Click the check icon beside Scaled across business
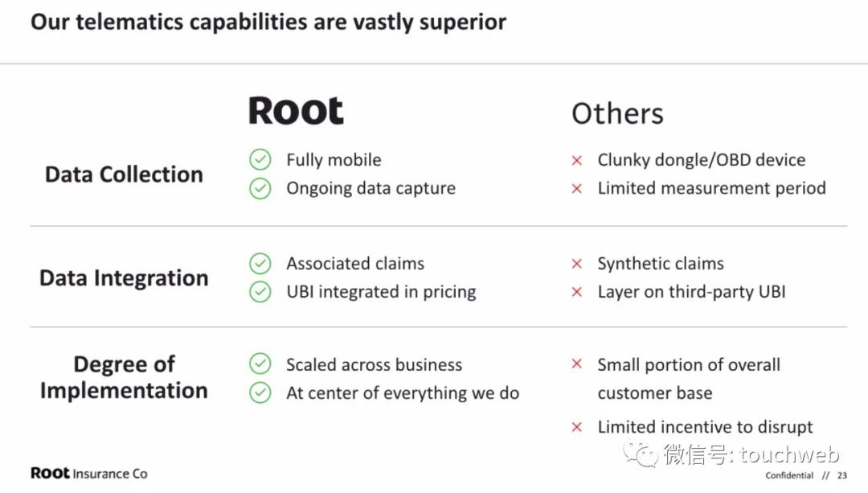868x493 pixels. (260, 364)
